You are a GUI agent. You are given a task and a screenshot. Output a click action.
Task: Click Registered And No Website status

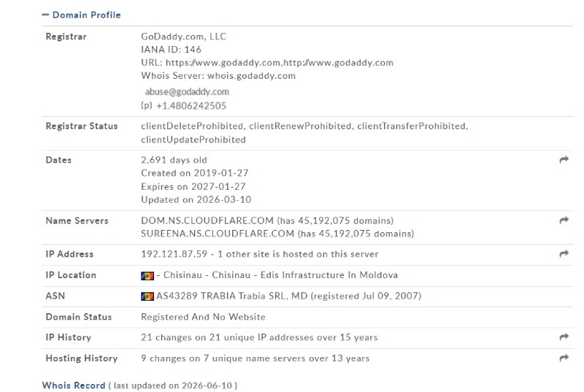coord(203,317)
